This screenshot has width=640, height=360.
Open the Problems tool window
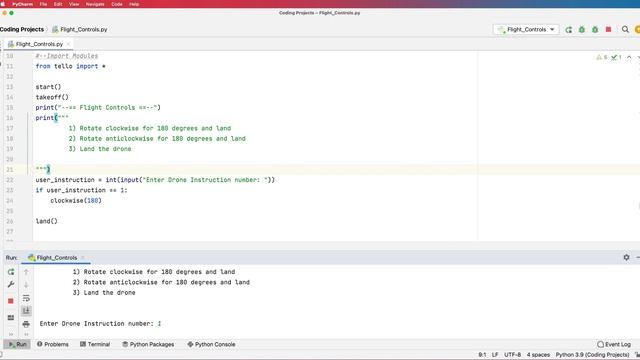(53, 344)
